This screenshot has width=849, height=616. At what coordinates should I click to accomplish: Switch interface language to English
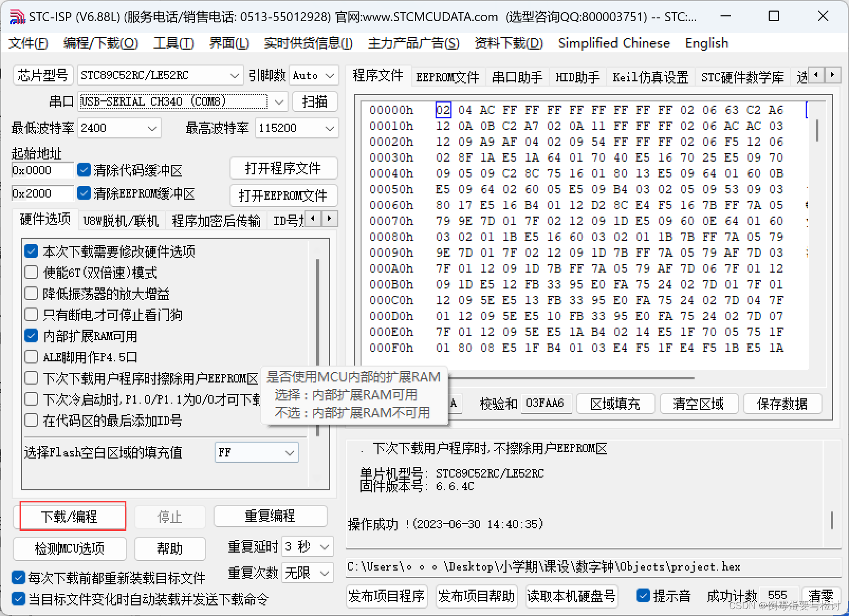click(706, 43)
